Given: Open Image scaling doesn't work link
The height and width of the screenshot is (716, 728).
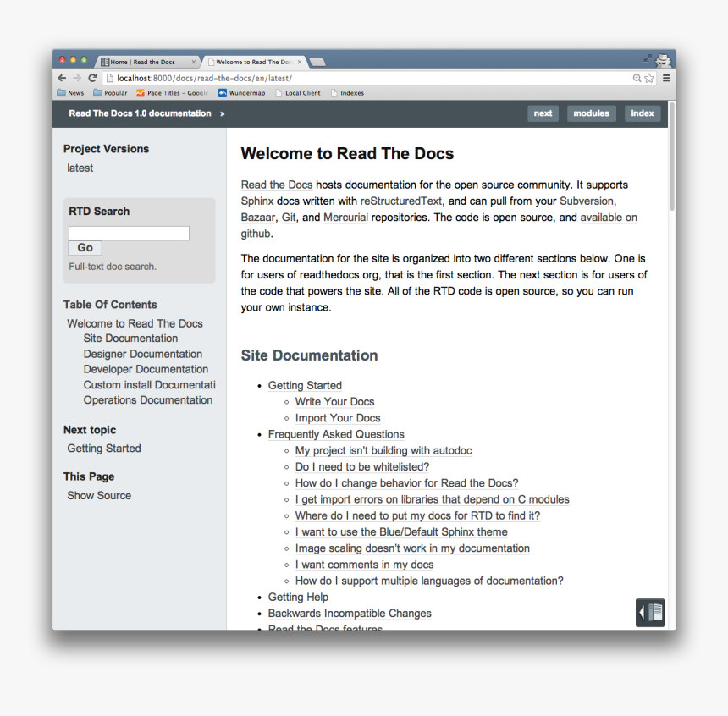Looking at the screenshot, I should pos(412,548).
